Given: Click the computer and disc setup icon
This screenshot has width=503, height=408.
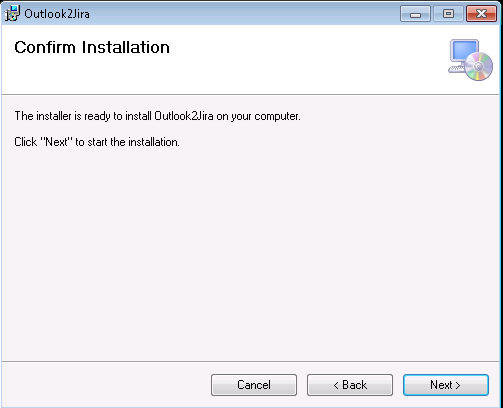Looking at the screenshot, I should pos(470,60).
